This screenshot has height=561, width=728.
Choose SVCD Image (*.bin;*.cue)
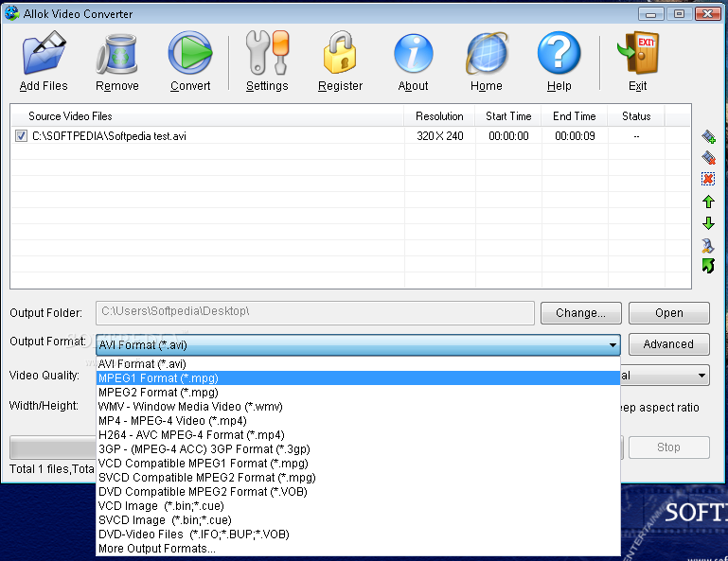coord(358,520)
